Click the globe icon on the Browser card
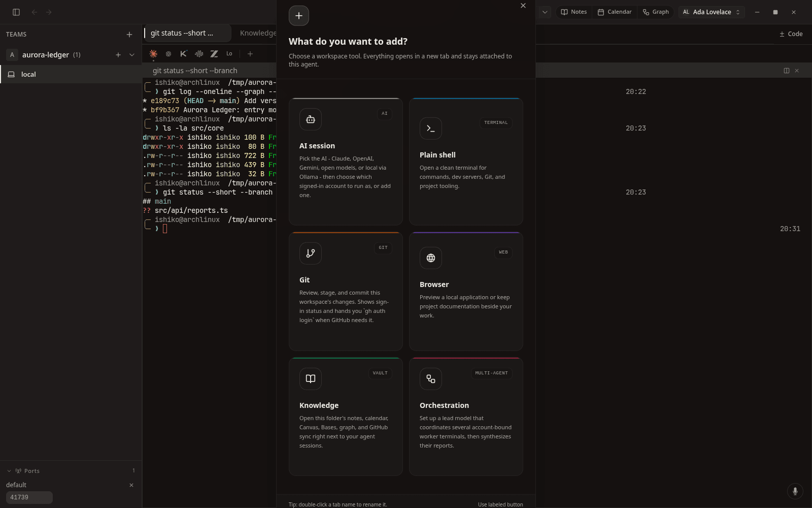Viewport: 812px width, 508px height. coord(431,258)
